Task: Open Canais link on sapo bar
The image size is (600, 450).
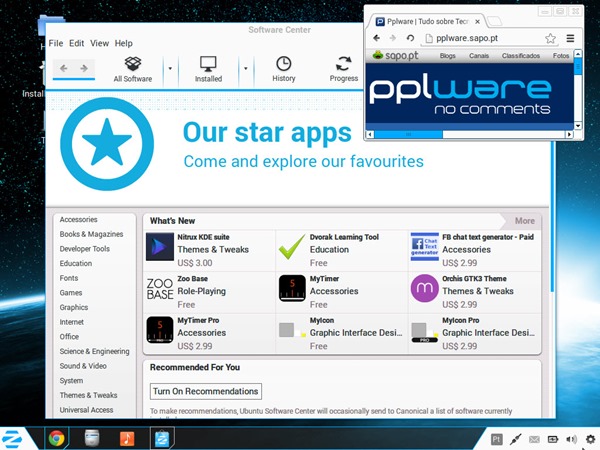Action: (x=479, y=56)
